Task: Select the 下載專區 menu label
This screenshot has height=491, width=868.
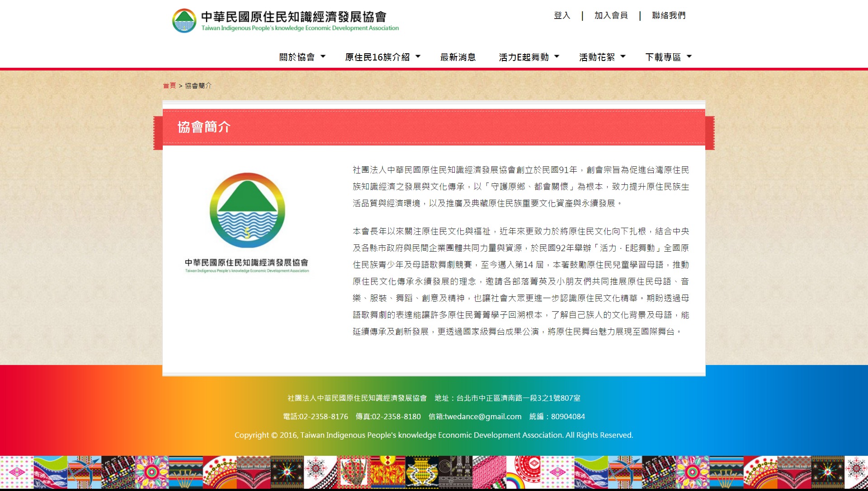Action: click(x=663, y=57)
